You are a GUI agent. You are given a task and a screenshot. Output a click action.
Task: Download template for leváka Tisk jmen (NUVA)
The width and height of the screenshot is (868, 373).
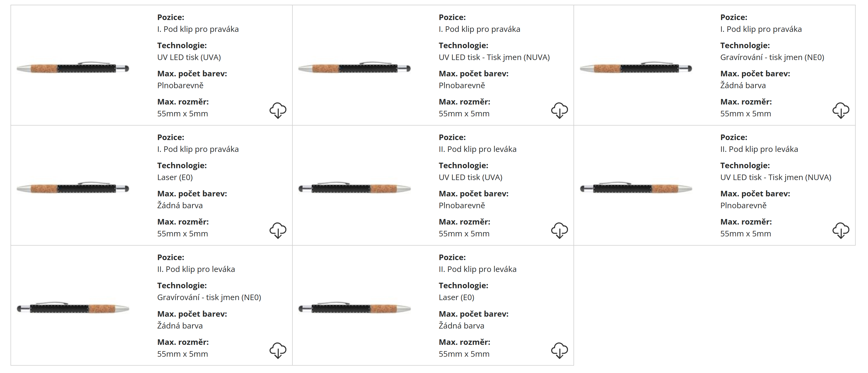click(841, 230)
